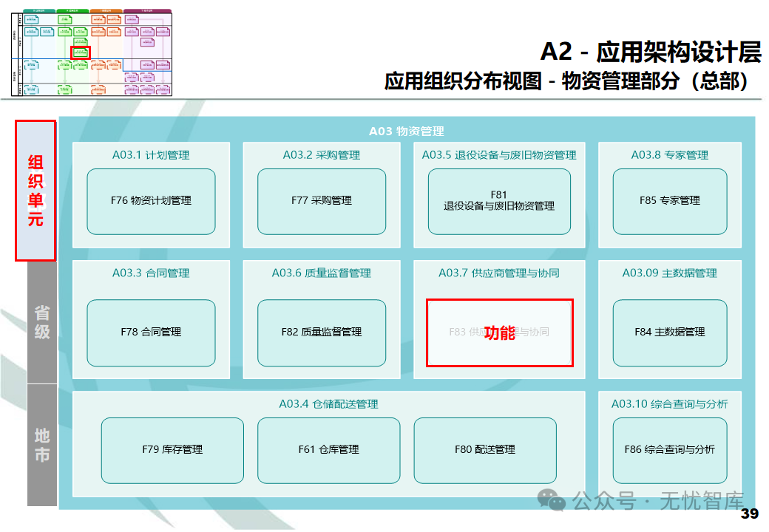Select the F80 配送管理 function box
The height and width of the screenshot is (532, 769).
(x=485, y=450)
